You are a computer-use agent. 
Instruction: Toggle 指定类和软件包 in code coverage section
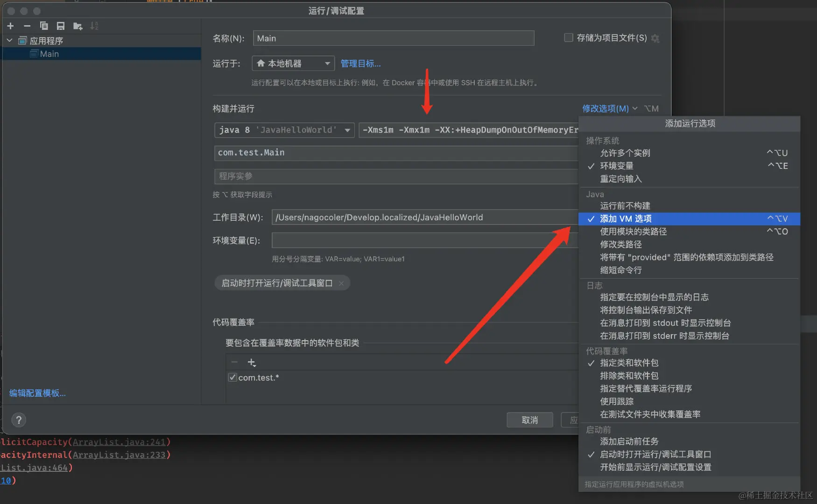[x=689, y=363]
